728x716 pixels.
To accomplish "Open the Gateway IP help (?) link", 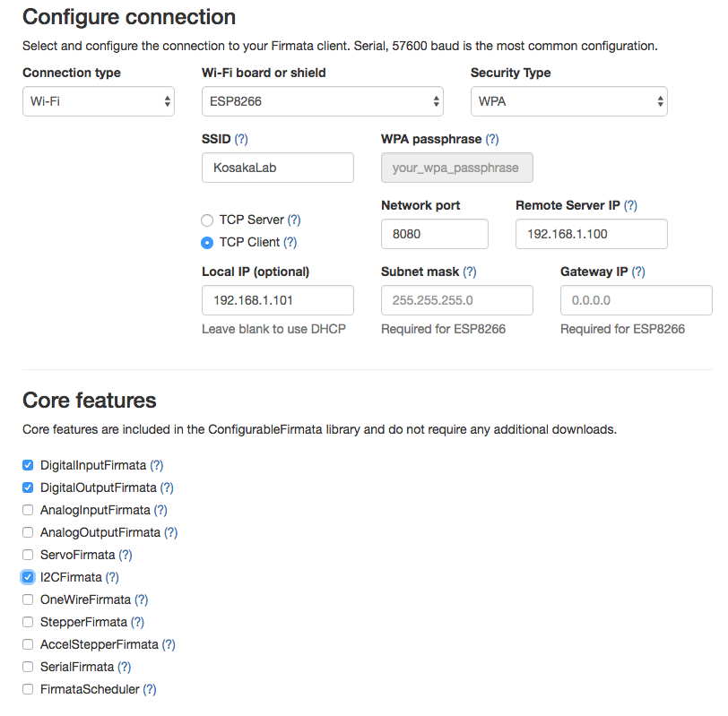I will pyautogui.click(x=638, y=272).
